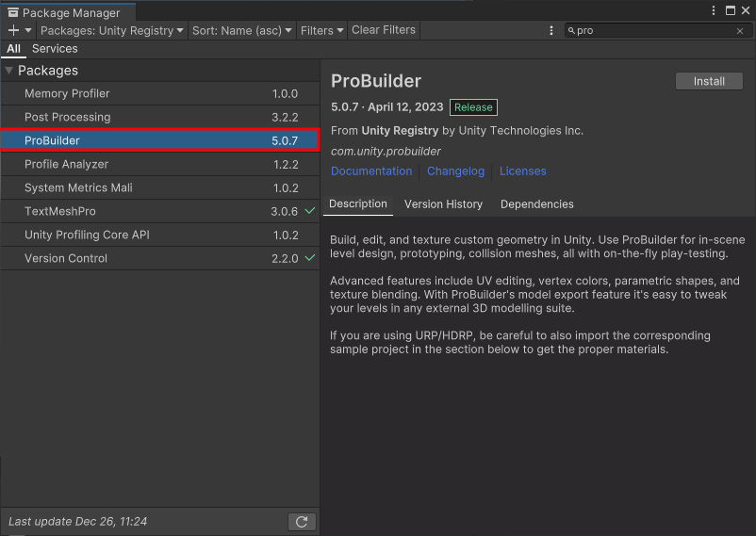Screen dimensions: 756x536
Task: Click the Release tag badge
Action: [473, 107]
